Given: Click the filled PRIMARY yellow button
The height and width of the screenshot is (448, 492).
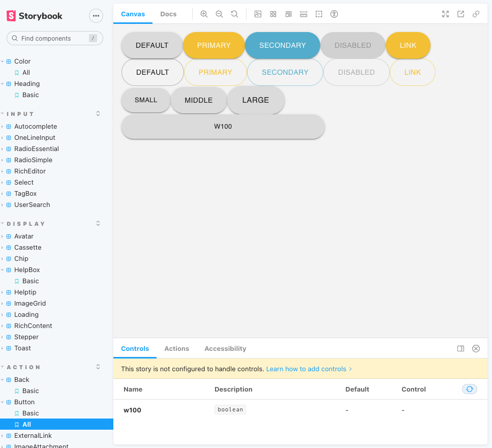Looking at the screenshot, I should [x=213, y=45].
